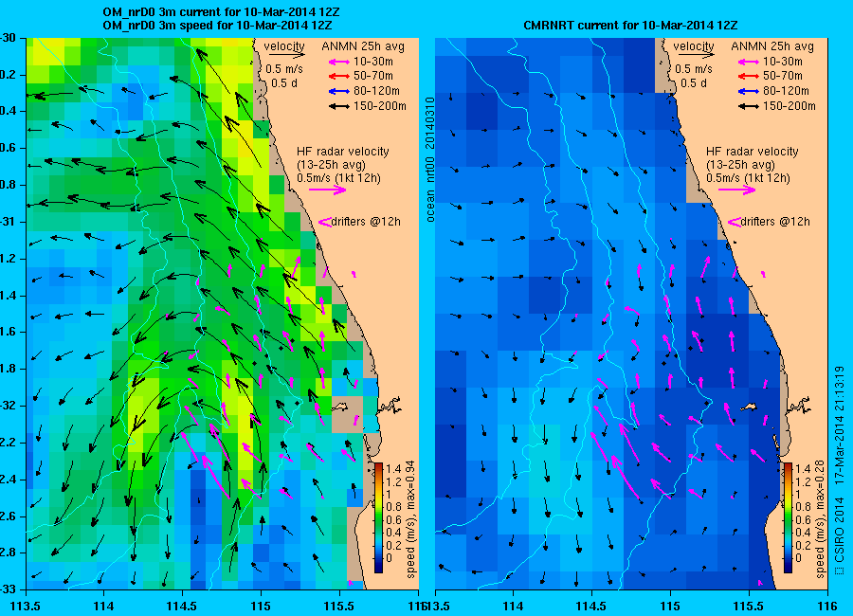Click '0.5m/s (1kt 12h)' in OM_nrD0 panel

pyautogui.click(x=339, y=178)
